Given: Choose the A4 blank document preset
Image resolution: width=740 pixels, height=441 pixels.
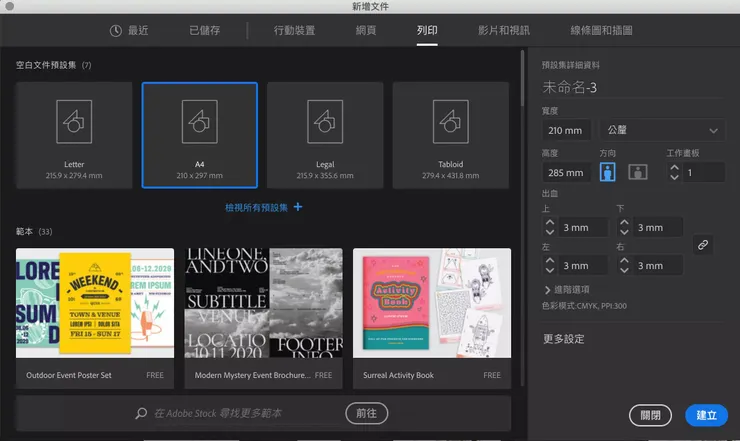Looking at the screenshot, I should click(200, 136).
